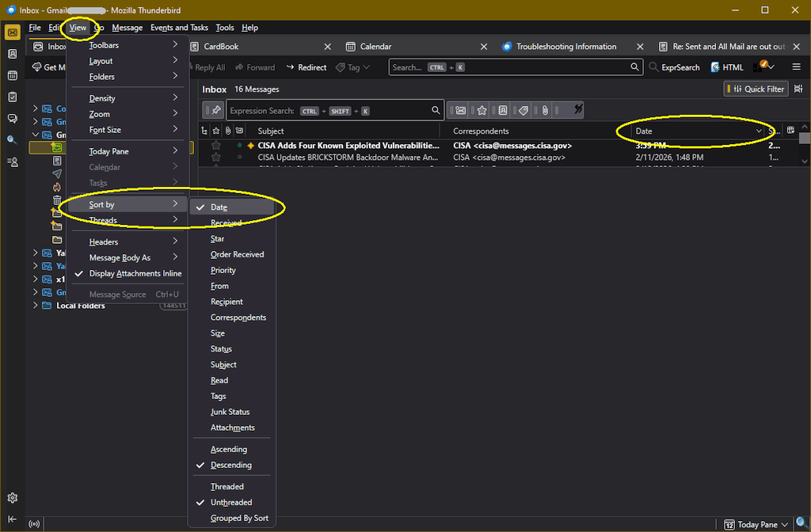Open Settings with the gear icon

click(x=12, y=498)
